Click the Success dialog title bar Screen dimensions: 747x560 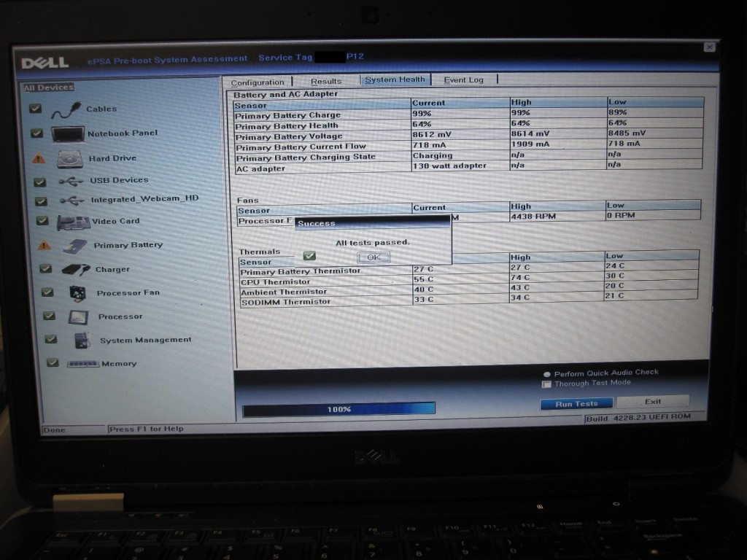pyautogui.click(x=373, y=222)
